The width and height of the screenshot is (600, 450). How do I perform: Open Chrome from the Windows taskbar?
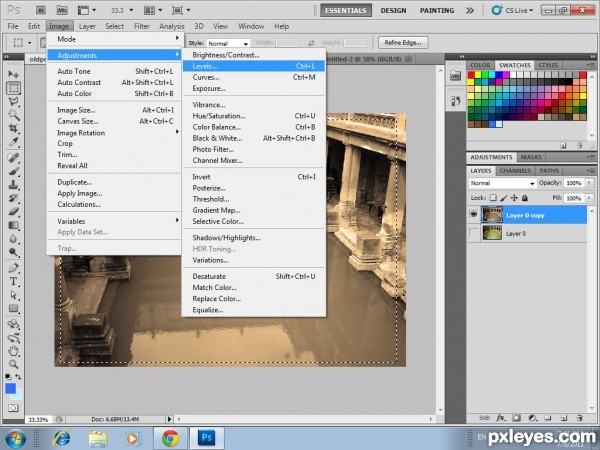[170, 438]
